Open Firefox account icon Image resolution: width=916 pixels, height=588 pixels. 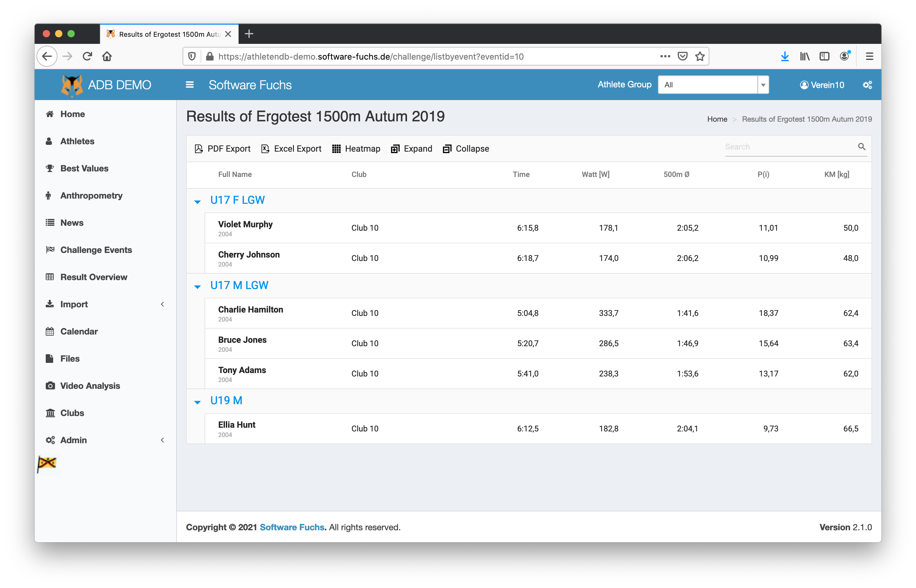(x=845, y=57)
